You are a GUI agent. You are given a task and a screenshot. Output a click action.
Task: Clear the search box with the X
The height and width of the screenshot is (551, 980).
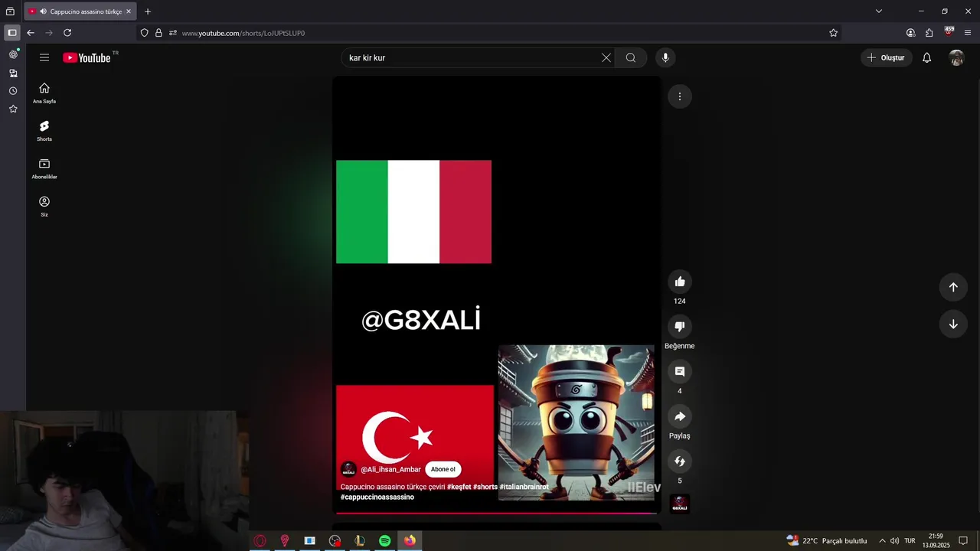[x=606, y=57]
